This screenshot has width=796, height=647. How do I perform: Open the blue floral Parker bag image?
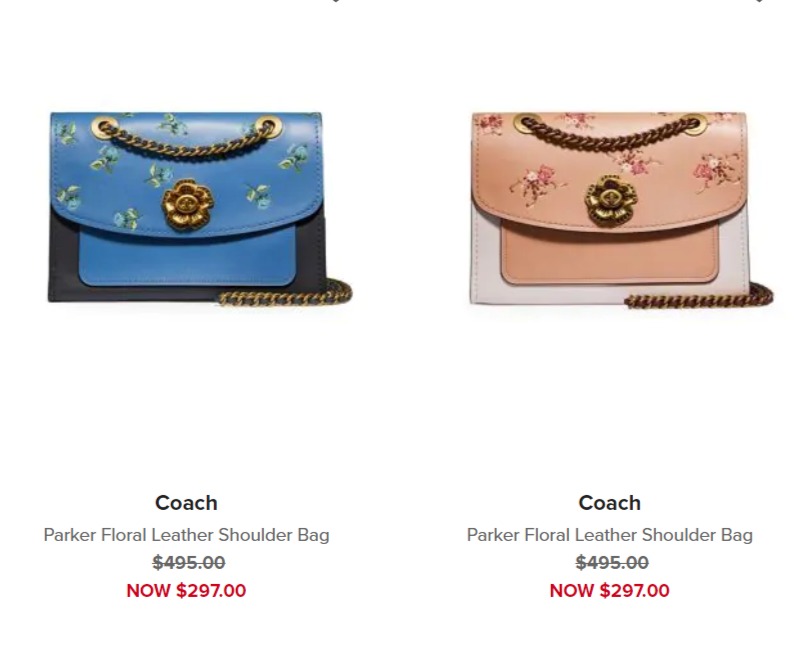200,208
